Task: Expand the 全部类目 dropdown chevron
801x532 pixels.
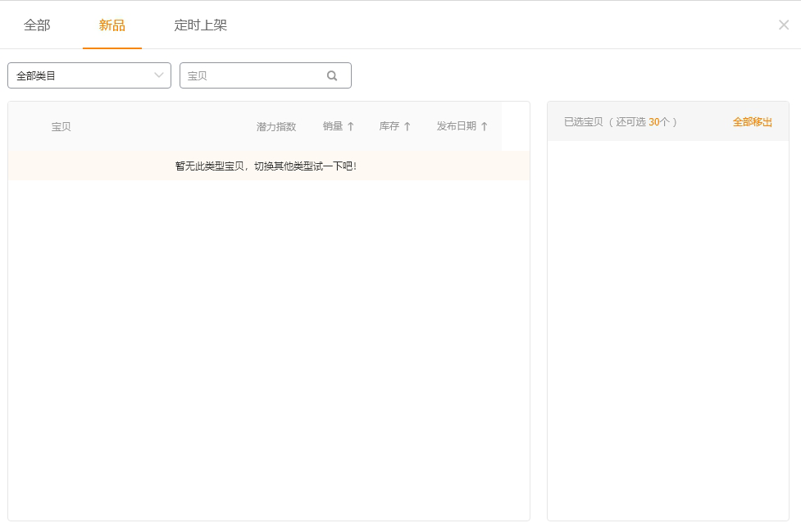Action: pyautogui.click(x=159, y=75)
